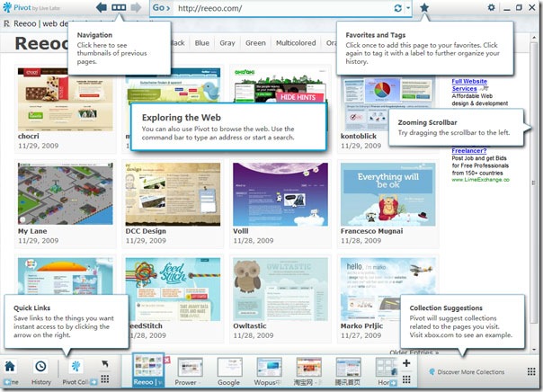The height and width of the screenshot is (392, 543).
Task: Switch to the Hor tab thumbnail
Action: (387, 368)
